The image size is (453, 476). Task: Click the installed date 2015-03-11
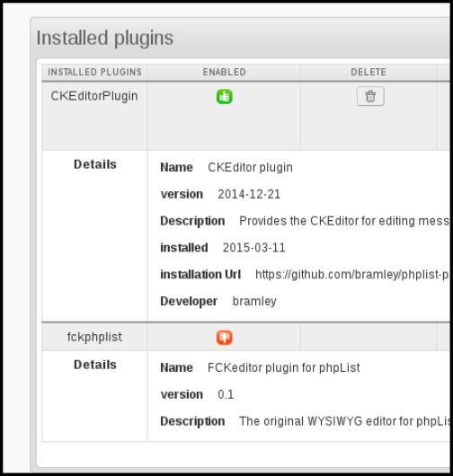click(x=254, y=248)
